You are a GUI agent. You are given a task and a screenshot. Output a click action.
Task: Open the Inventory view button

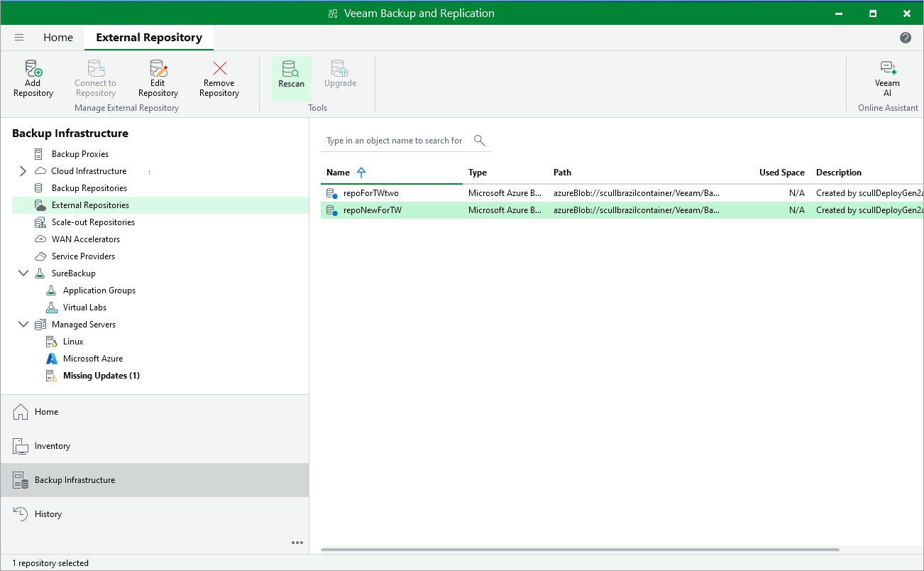pyautogui.click(x=155, y=446)
